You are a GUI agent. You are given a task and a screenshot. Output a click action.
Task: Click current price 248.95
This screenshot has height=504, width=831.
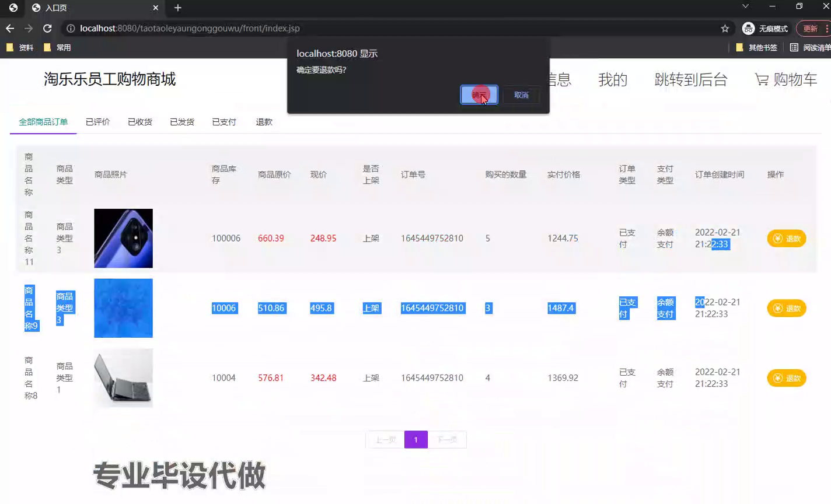click(x=323, y=238)
